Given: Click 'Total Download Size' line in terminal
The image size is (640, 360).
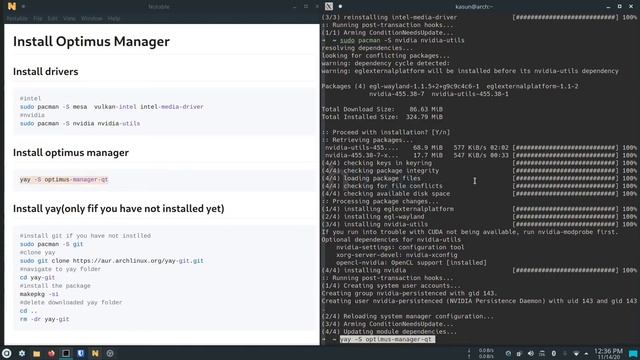Looking at the screenshot, I should [382, 109].
